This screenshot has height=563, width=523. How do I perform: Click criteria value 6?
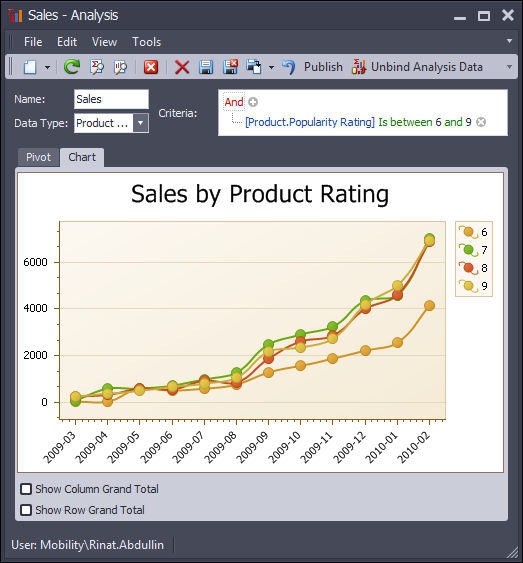pyautogui.click(x=438, y=122)
